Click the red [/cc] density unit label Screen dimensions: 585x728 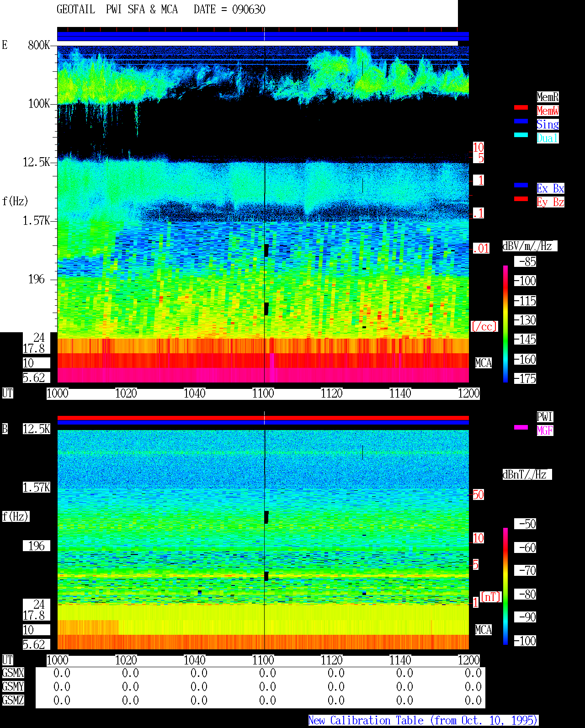484,326
